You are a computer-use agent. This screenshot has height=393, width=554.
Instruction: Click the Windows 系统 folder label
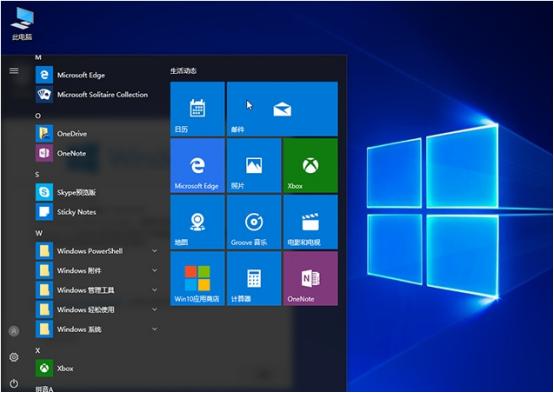(x=79, y=329)
